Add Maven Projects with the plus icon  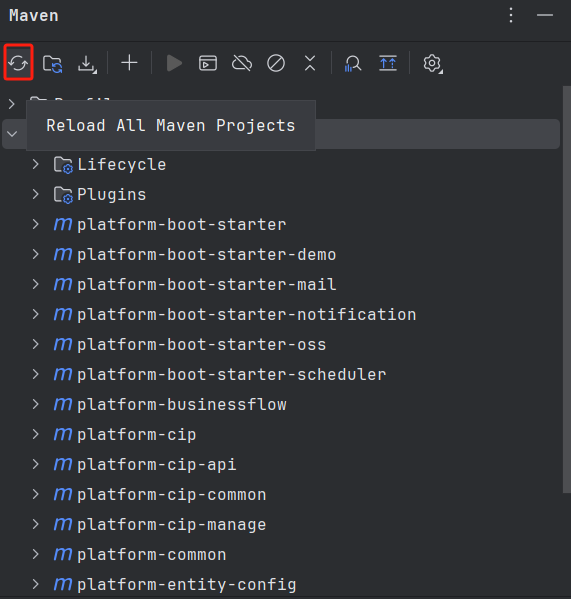point(129,63)
